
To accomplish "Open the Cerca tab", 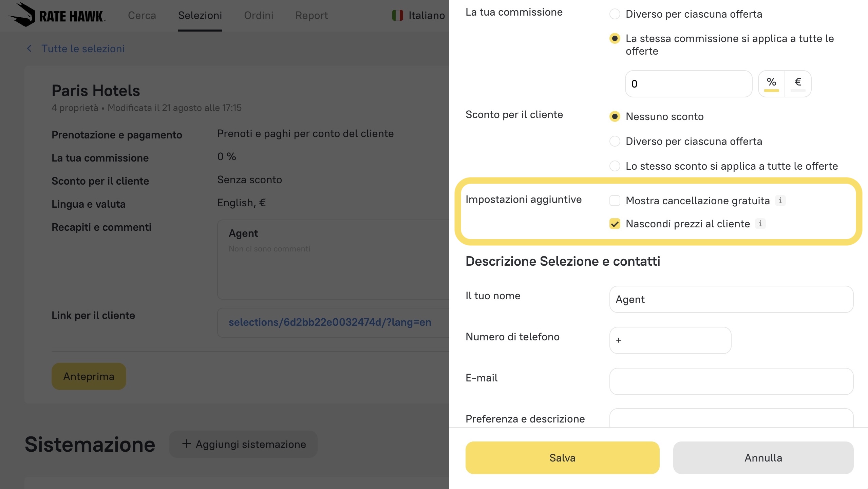I will 142,15.
